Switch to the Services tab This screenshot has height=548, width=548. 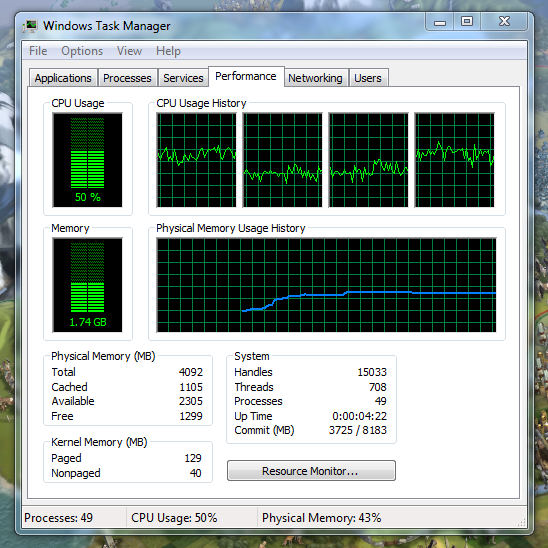tap(183, 78)
